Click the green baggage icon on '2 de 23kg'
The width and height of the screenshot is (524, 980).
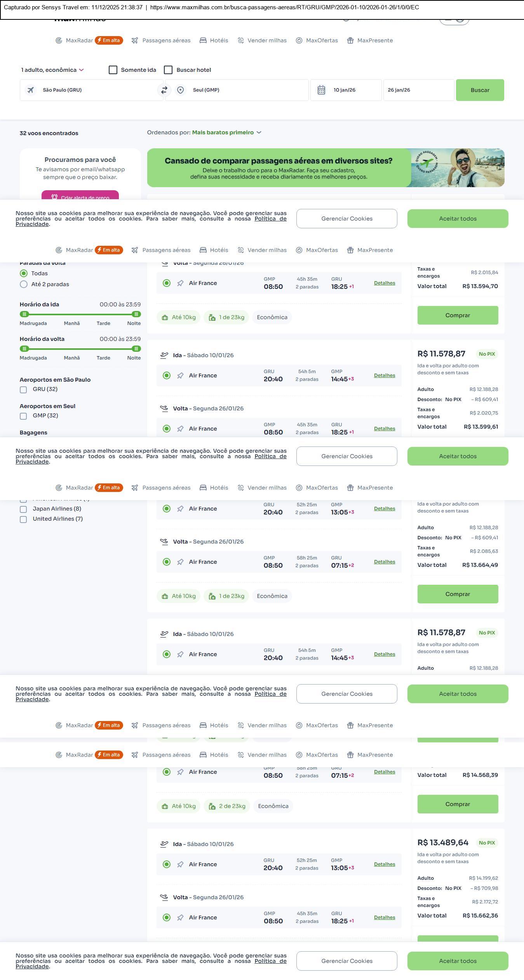[x=212, y=806]
